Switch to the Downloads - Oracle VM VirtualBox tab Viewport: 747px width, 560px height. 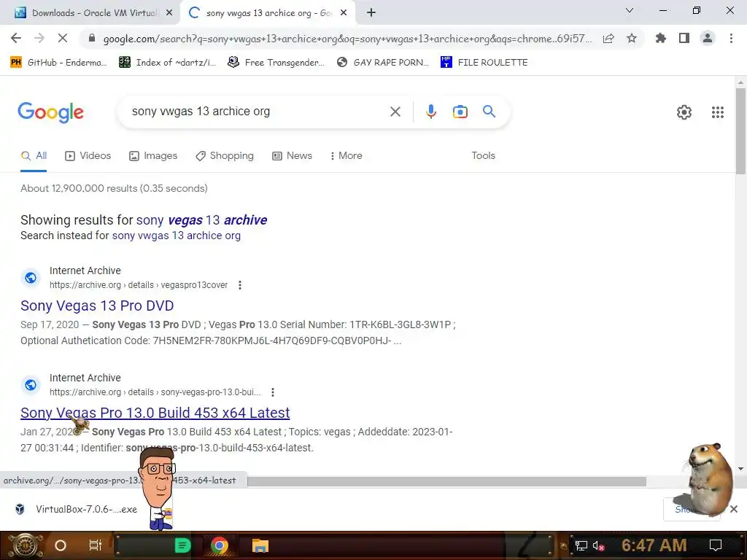tap(90, 13)
